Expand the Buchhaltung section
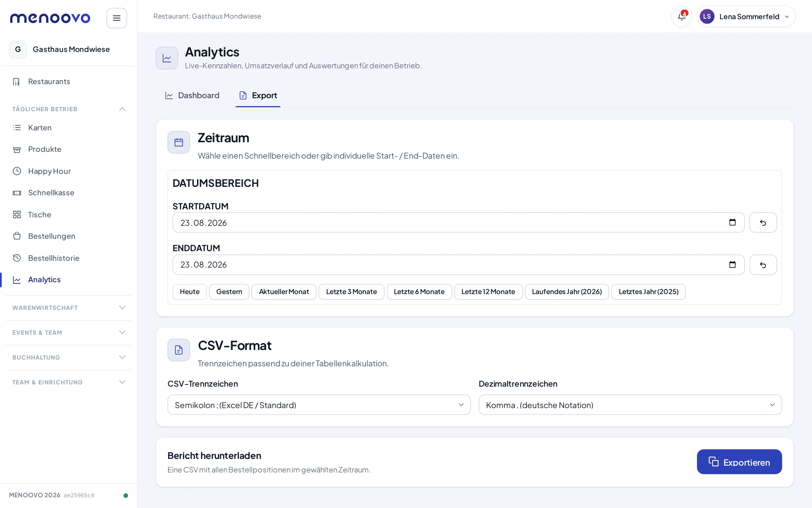The height and width of the screenshot is (508, 812). click(69, 358)
